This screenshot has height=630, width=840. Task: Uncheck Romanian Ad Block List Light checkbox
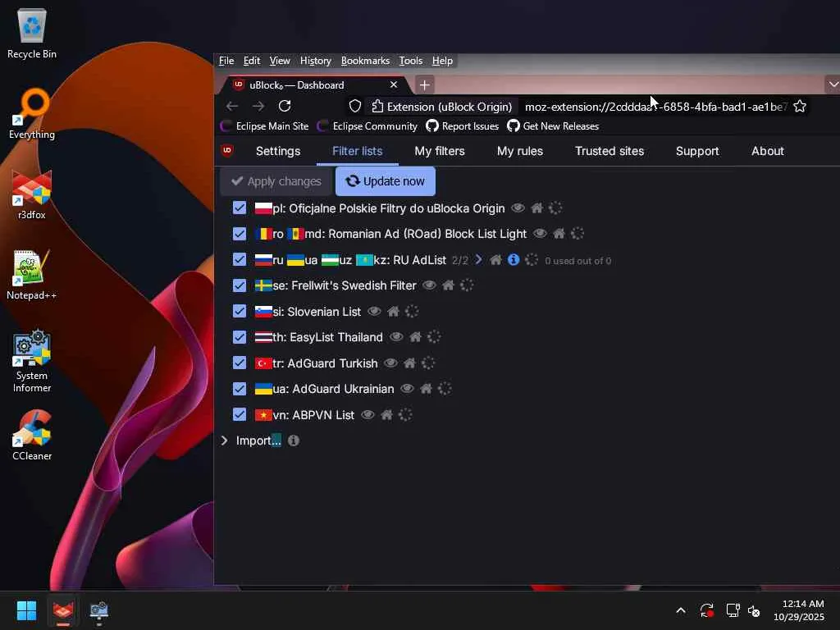(240, 234)
